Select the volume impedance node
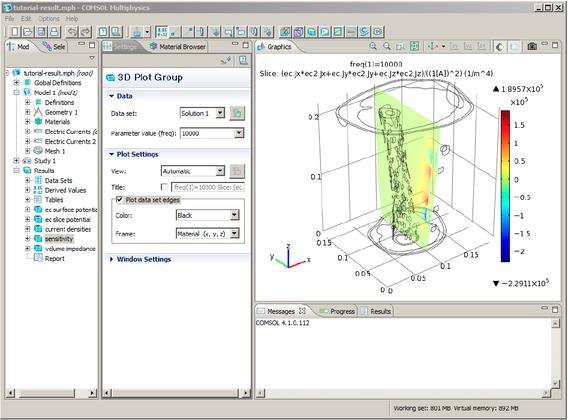568x420 pixels. pos(70,249)
